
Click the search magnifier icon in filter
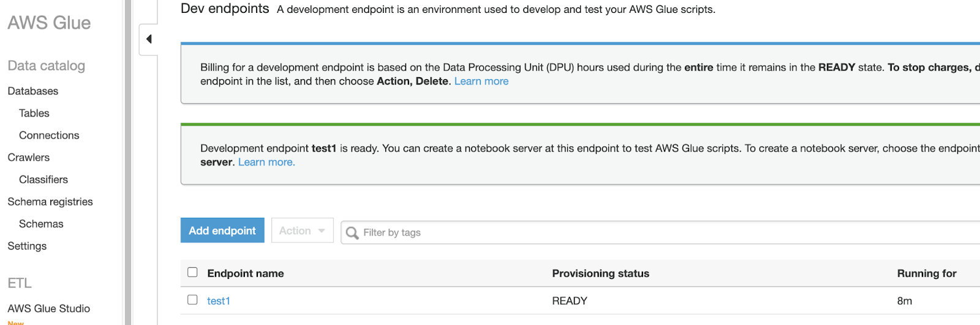[352, 233]
